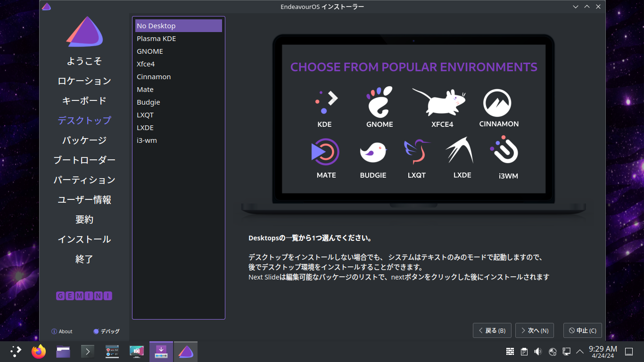Pick Xfce4 from the desktop list
Viewport: 644px width, 362px height.
[179, 64]
